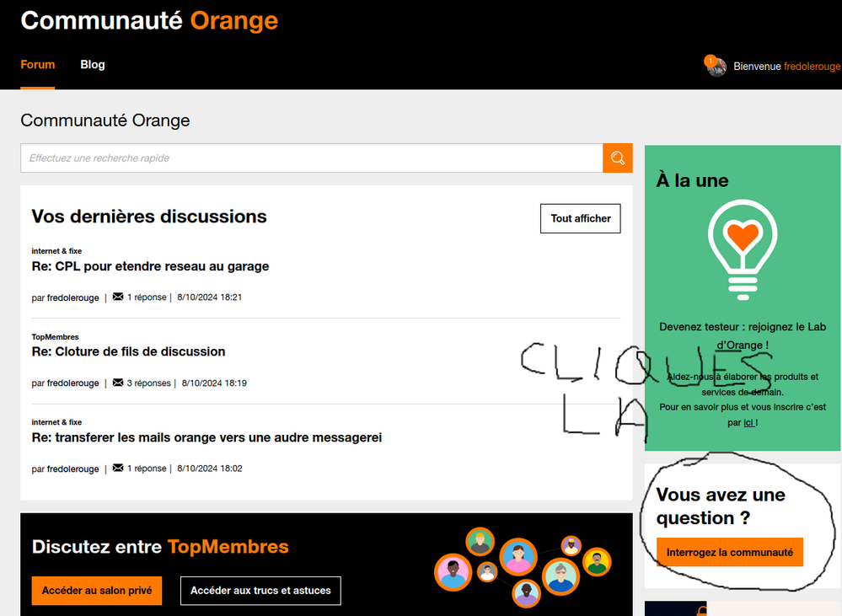Click the envelope icon on the transferer mails discussion

point(118,469)
